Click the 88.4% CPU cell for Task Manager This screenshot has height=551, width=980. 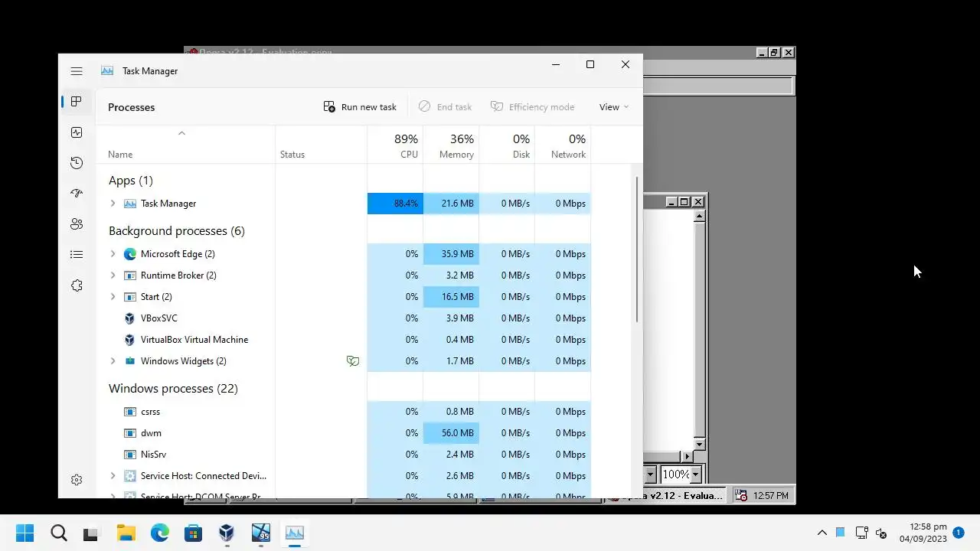(x=395, y=204)
